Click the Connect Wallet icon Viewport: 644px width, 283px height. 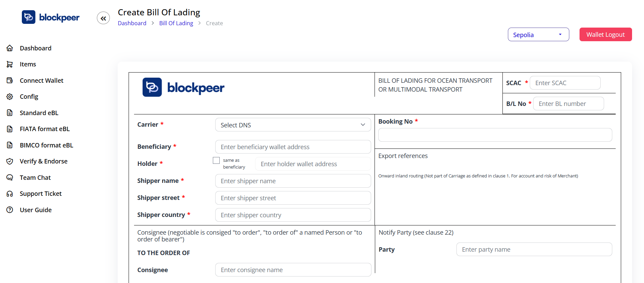click(10, 80)
